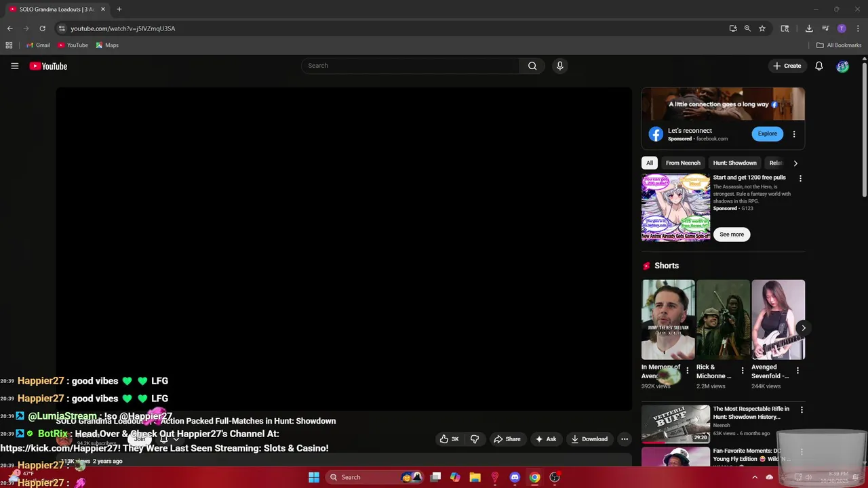868x488 pixels.
Task: Start voice search with the microphone icon
Action: [559, 66]
